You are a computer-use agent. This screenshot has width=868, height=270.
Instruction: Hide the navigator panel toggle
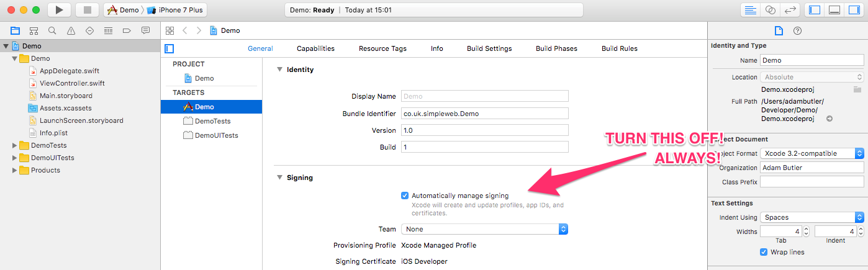click(x=815, y=10)
